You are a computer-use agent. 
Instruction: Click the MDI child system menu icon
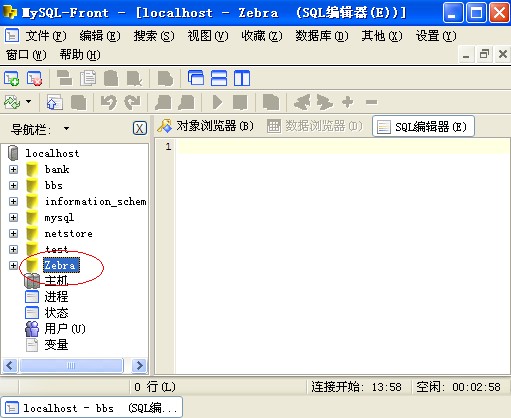12,35
